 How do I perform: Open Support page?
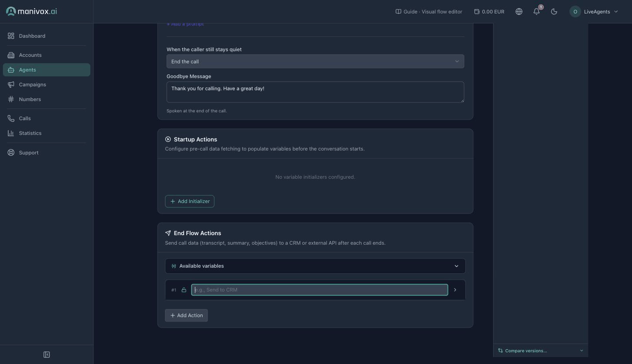46,153
